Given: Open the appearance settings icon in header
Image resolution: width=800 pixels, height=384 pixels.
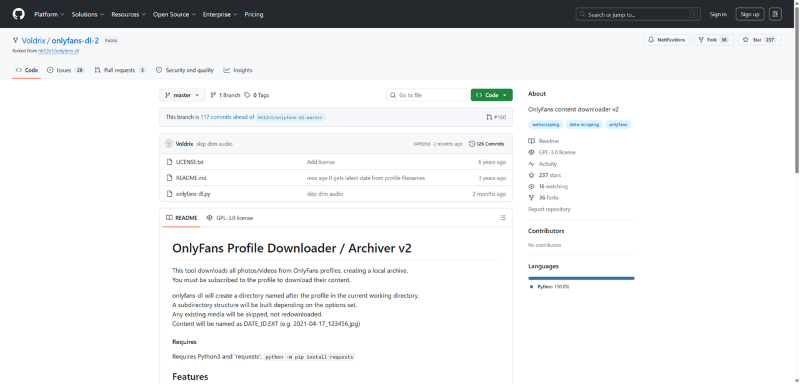Looking at the screenshot, I should (775, 14).
